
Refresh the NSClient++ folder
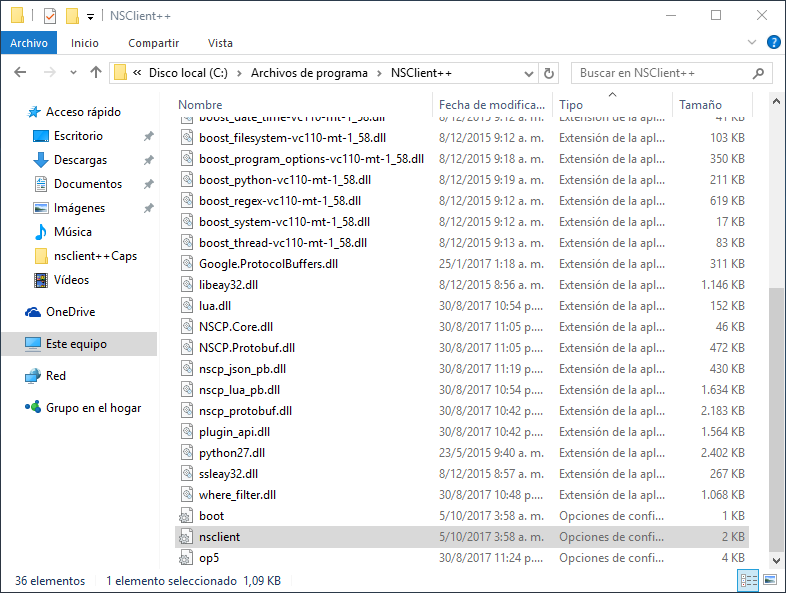(x=548, y=74)
